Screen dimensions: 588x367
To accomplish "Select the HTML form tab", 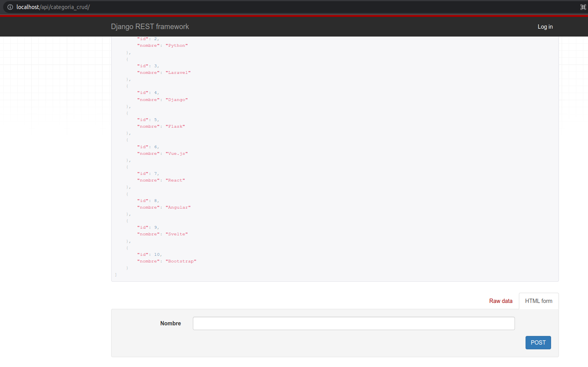I will pos(539,301).
